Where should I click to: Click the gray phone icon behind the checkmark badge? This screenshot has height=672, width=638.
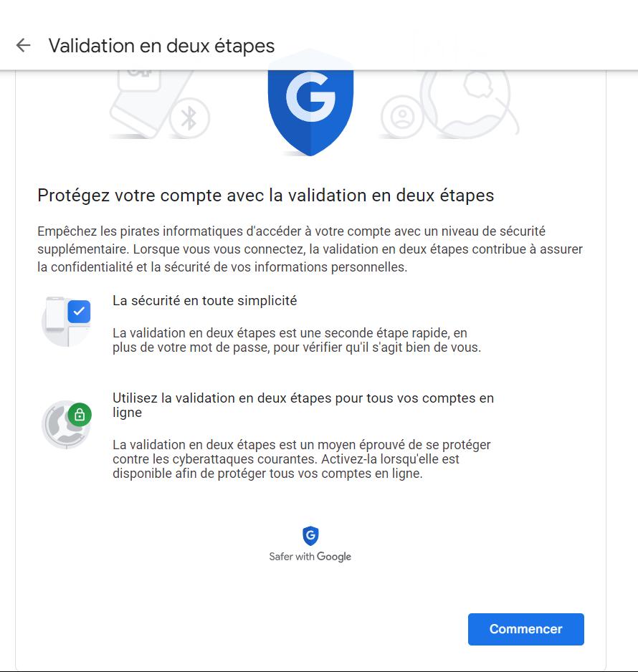(x=56, y=317)
